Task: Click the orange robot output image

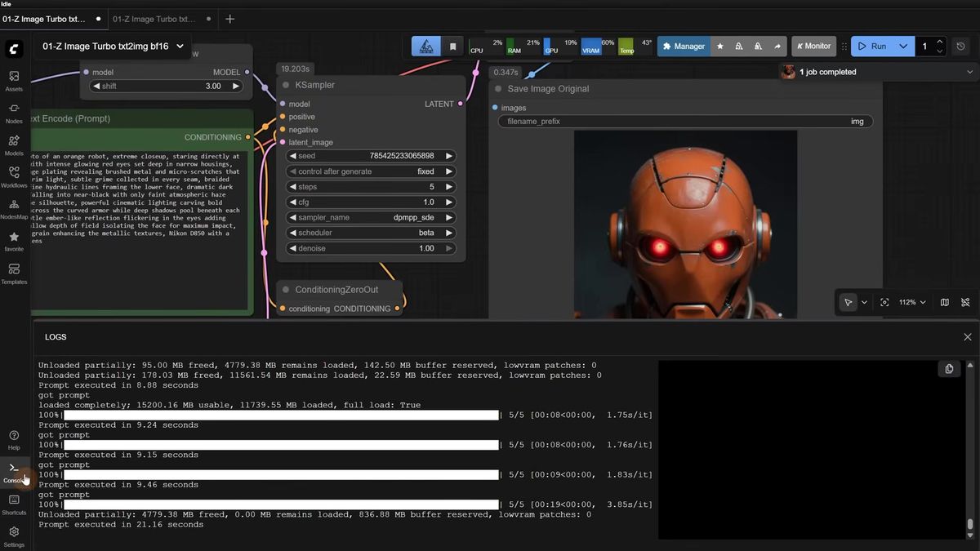Action: pos(684,224)
